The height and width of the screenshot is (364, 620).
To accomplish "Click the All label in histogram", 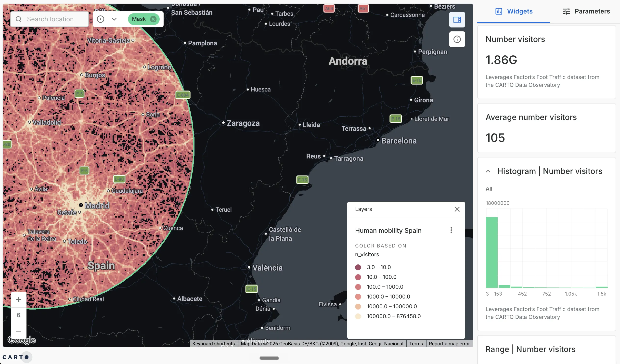I will point(489,189).
